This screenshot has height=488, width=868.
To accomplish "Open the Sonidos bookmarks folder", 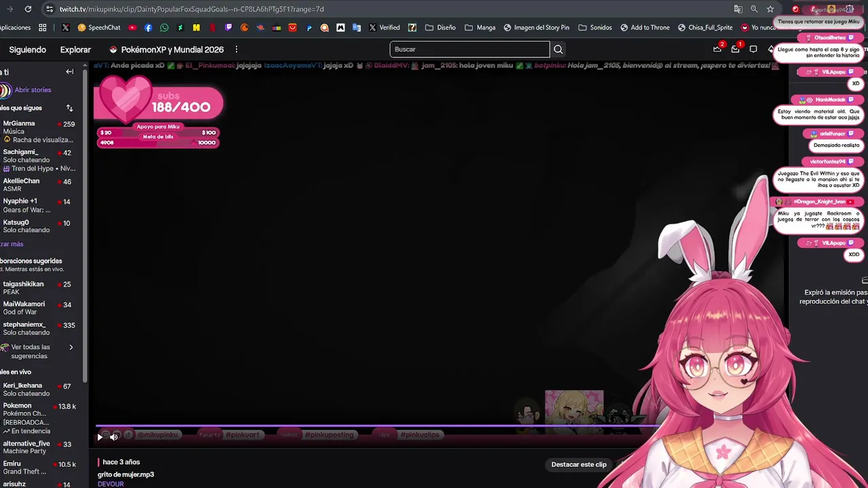I will (x=595, y=28).
